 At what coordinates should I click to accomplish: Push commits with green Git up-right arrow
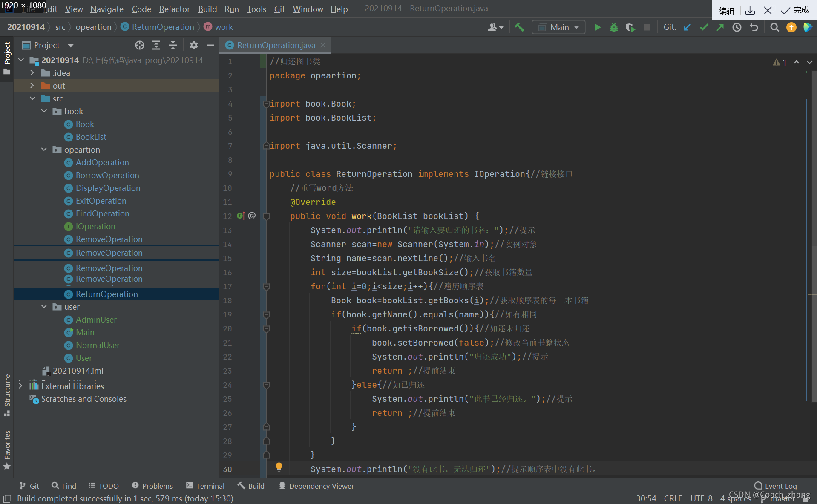click(x=720, y=27)
